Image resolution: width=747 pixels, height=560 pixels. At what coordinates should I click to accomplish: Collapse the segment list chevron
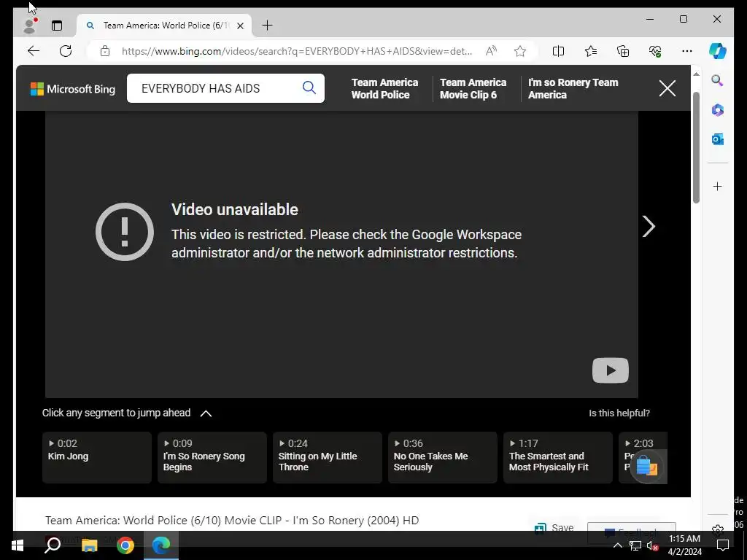click(x=206, y=413)
